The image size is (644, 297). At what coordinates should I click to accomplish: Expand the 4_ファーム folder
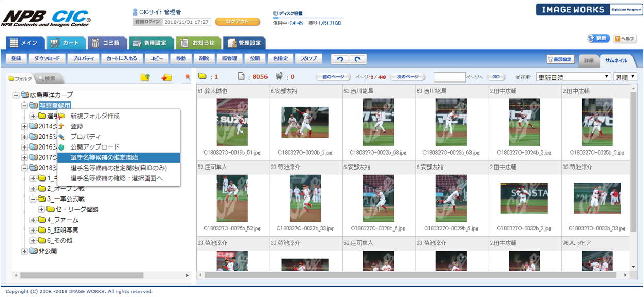tap(33, 220)
